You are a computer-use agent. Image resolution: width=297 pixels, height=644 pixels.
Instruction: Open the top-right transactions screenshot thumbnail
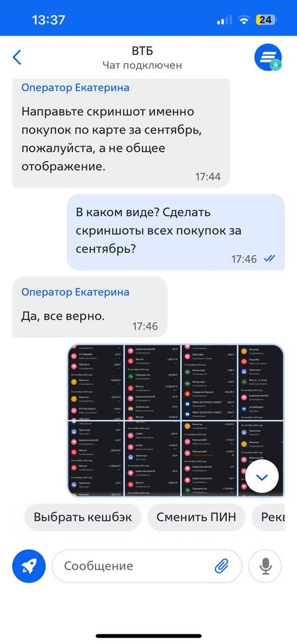(261, 382)
